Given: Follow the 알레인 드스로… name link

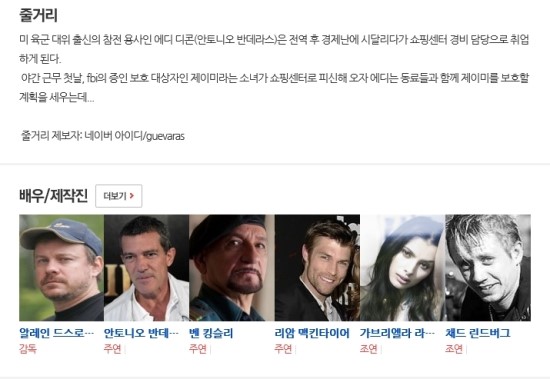Looking at the screenshot, I should click(x=56, y=333).
